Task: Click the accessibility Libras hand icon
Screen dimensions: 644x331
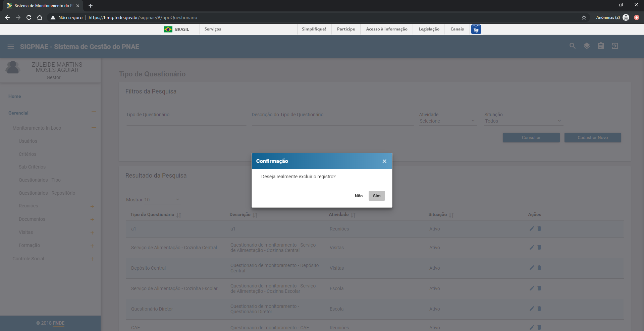Action: 476,29
